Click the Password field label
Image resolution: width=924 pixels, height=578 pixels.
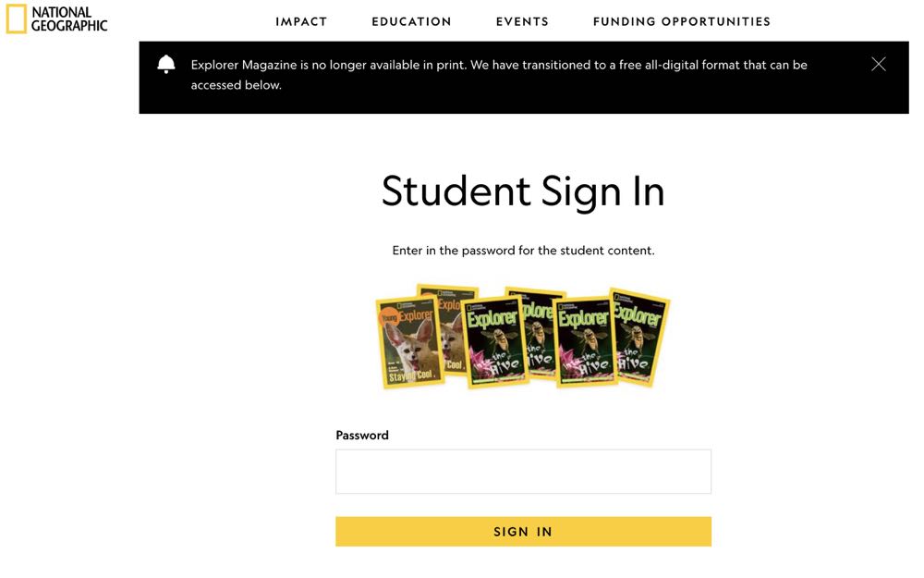[362, 436]
